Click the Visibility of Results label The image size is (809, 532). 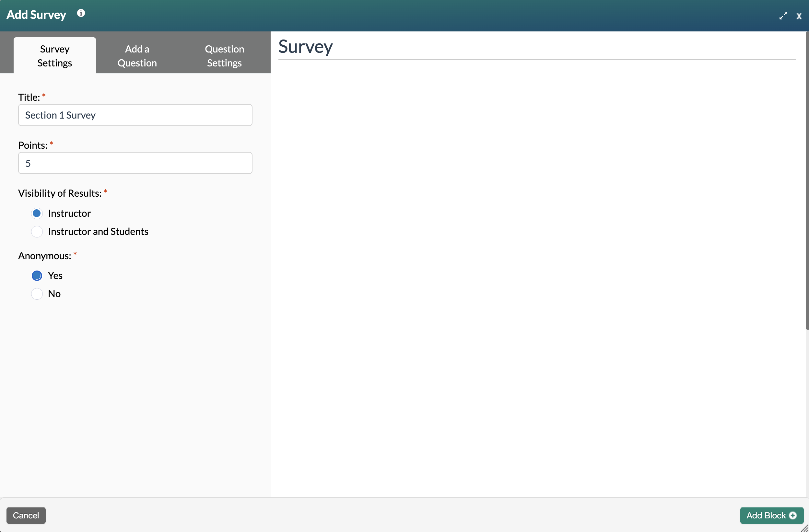[x=60, y=193]
